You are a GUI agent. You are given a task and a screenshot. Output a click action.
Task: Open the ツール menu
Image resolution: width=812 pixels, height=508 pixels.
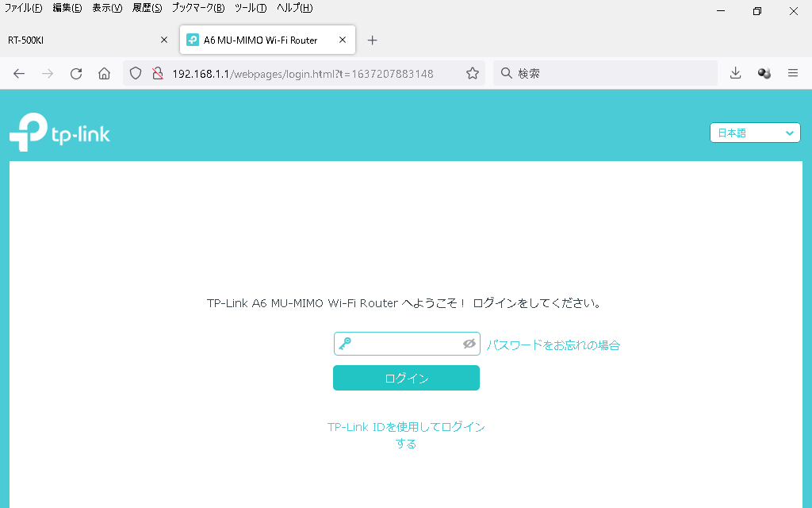click(250, 8)
